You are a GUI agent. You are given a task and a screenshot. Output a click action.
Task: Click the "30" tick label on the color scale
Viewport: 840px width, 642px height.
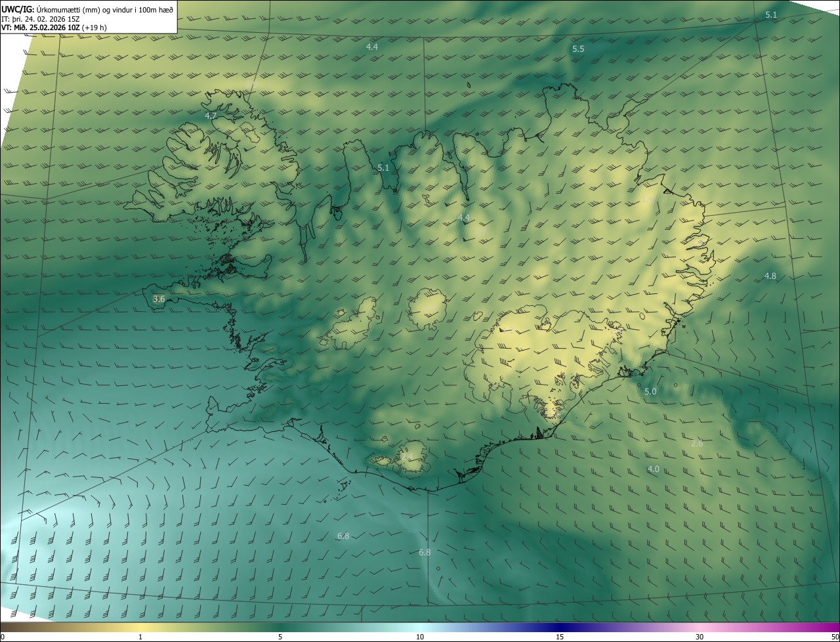point(700,637)
